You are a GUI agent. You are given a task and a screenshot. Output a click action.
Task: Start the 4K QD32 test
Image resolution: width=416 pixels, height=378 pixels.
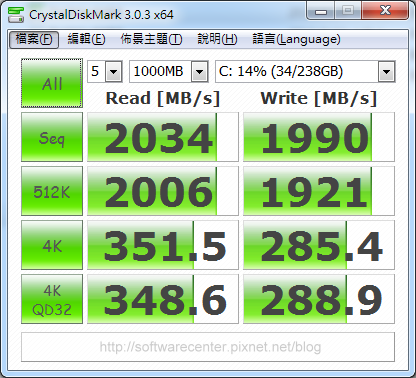[52, 299]
